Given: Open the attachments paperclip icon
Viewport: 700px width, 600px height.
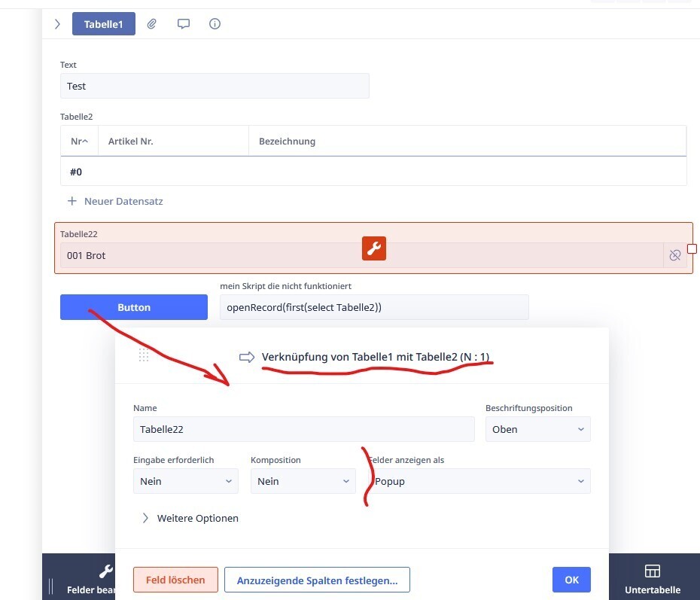Looking at the screenshot, I should pyautogui.click(x=152, y=24).
